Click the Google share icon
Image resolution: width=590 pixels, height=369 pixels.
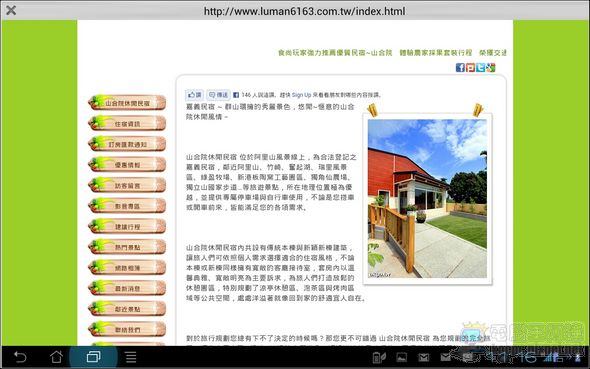[491, 67]
